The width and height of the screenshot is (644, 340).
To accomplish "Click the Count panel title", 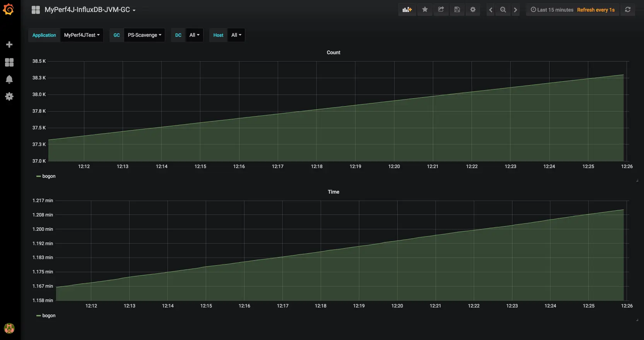I will pyautogui.click(x=333, y=52).
